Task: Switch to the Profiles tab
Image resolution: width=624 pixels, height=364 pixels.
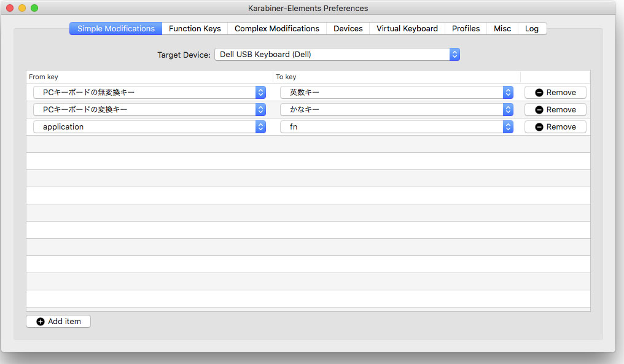Action: (466, 29)
